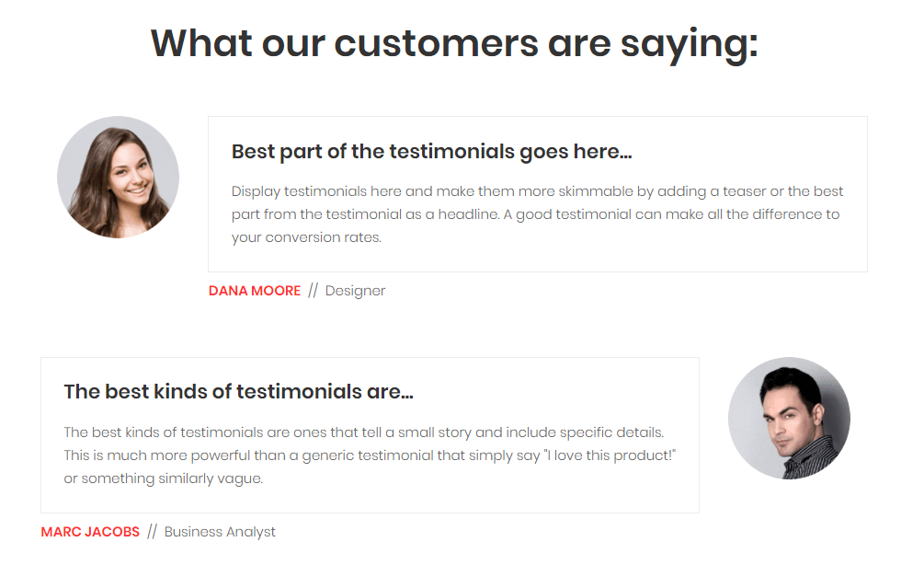Click the word 'customers' in the main heading
Viewport: 924px width, 565px height.
pyautogui.click(x=436, y=44)
